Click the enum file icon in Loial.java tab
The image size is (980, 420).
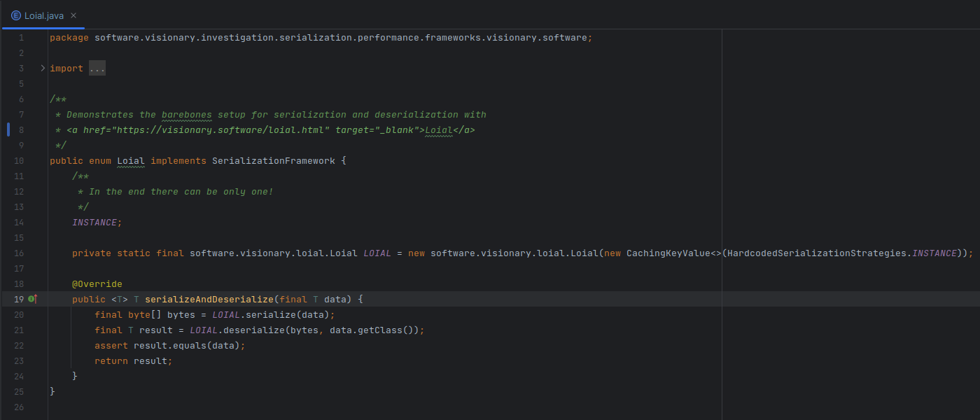15,15
